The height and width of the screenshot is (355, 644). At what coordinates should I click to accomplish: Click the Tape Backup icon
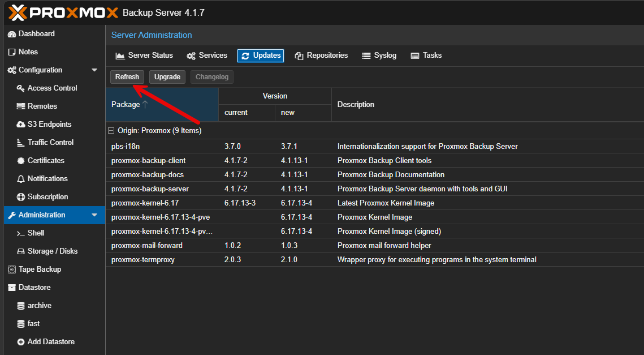12,270
